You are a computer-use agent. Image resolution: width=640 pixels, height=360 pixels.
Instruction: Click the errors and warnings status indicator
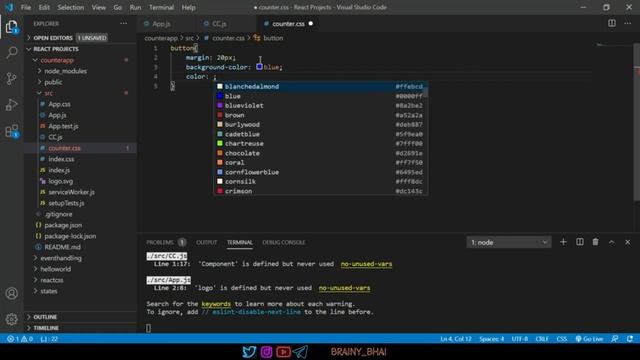[20, 339]
